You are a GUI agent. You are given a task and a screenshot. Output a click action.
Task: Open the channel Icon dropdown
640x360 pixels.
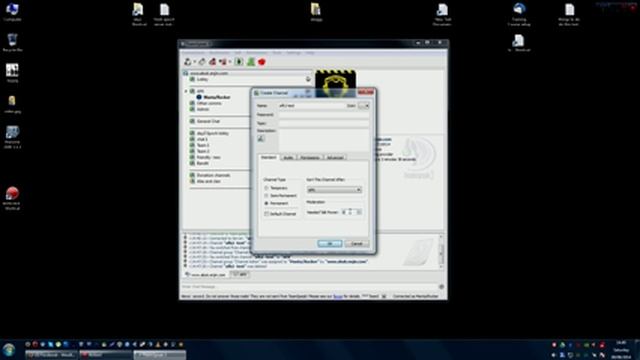click(364, 106)
